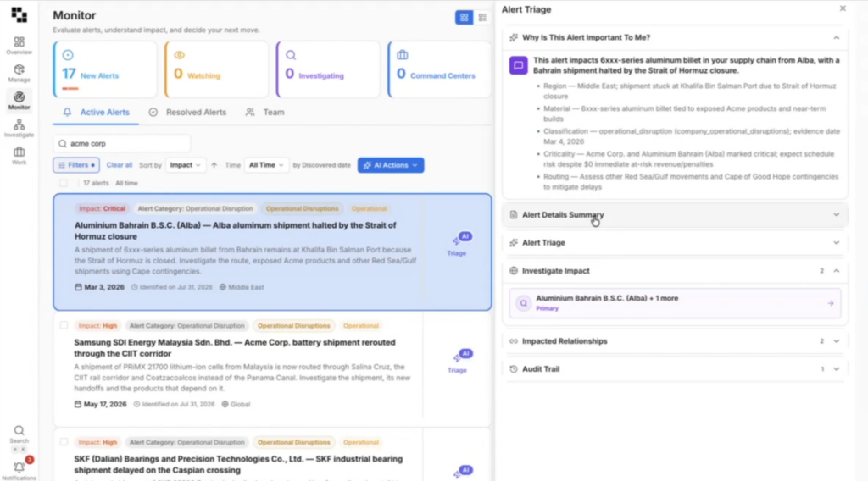
Task: Switch to the Team tab
Action: pos(265,113)
